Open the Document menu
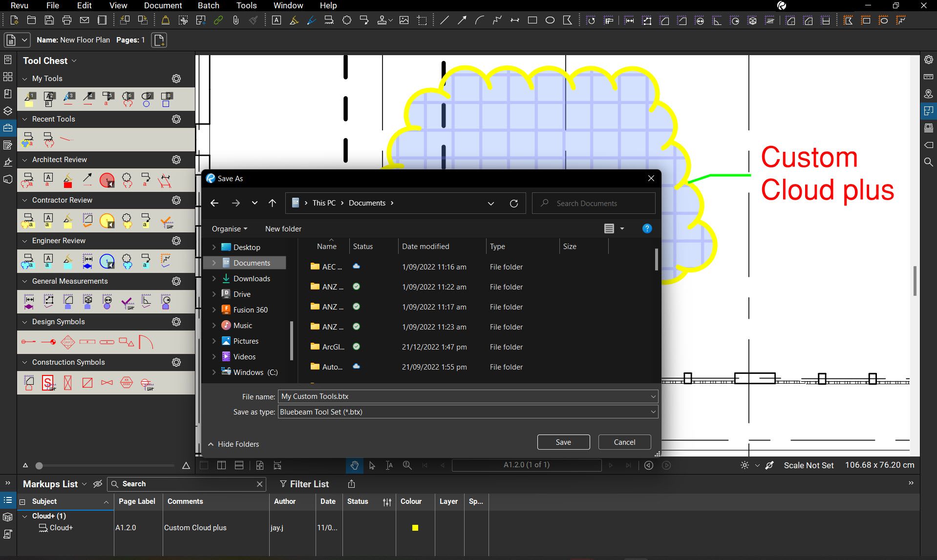937x560 pixels. point(163,5)
